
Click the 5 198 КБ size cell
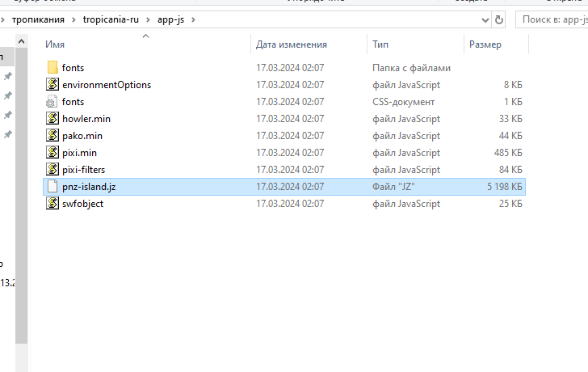tap(504, 187)
